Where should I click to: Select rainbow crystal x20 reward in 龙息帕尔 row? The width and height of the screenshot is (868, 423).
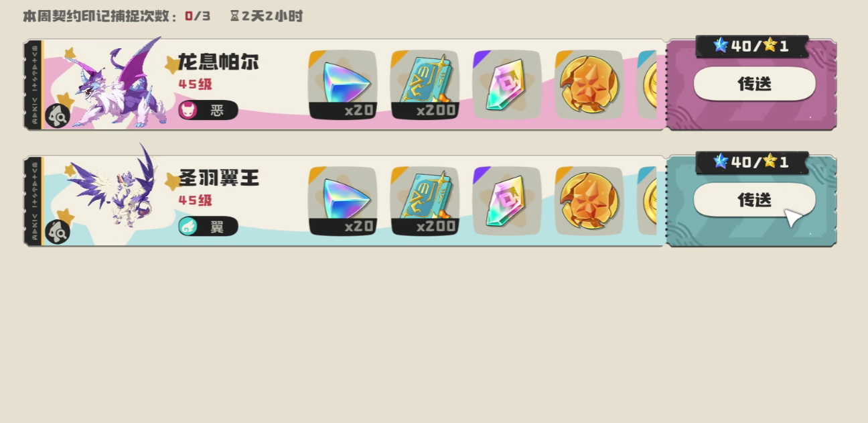(343, 84)
